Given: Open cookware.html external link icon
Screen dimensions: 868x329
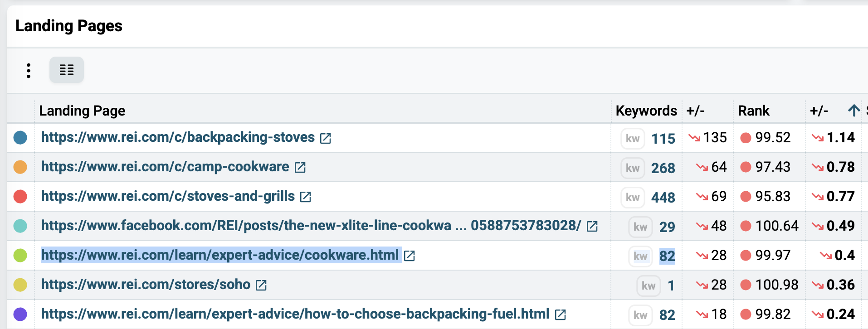Looking at the screenshot, I should click(x=409, y=256).
